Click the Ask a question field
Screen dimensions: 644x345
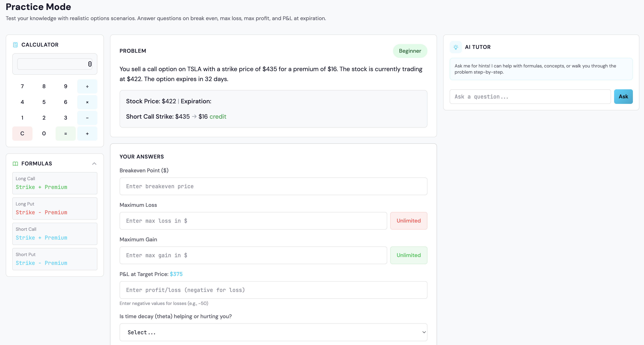click(x=530, y=96)
